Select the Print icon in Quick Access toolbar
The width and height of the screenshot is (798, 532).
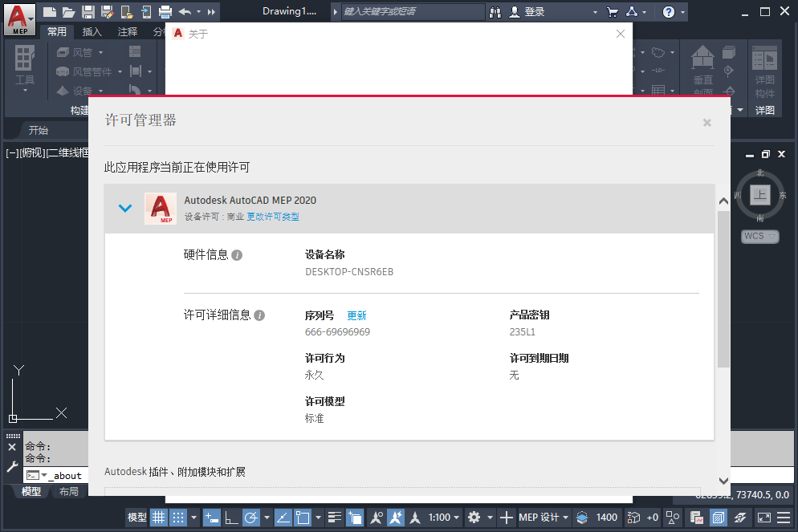[x=165, y=11]
